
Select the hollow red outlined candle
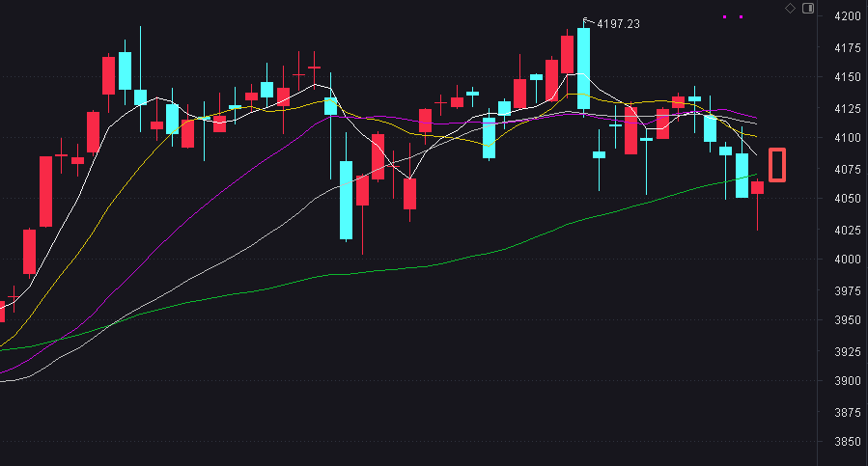tap(777, 164)
